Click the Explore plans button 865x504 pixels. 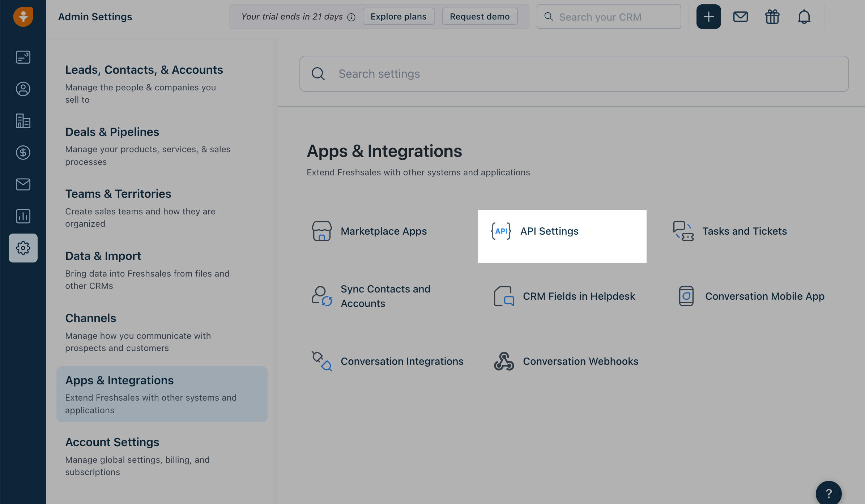click(398, 17)
